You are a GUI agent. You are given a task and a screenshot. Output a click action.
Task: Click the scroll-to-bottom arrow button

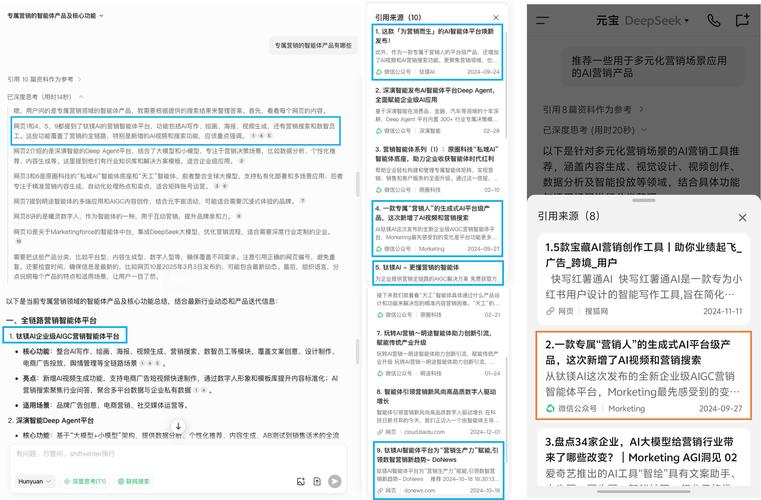coord(178,426)
